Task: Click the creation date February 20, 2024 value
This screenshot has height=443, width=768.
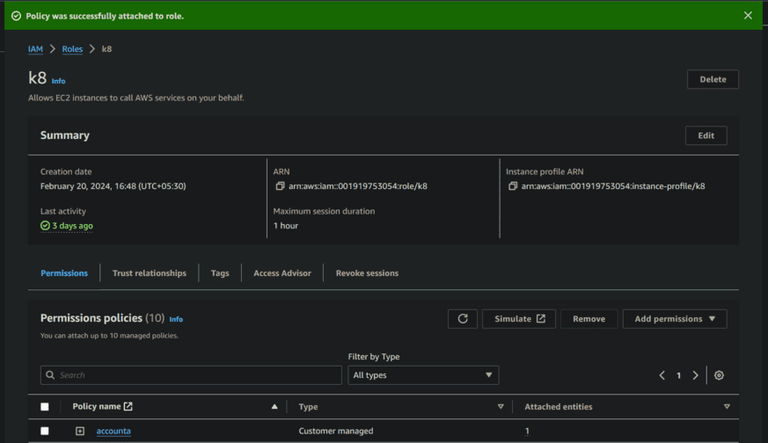Action: tap(113, 186)
